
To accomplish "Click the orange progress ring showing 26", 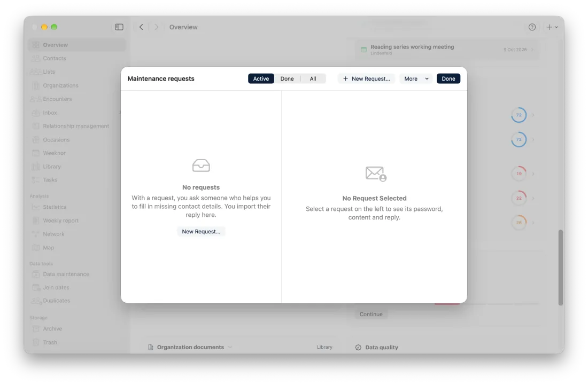I will click(x=519, y=223).
